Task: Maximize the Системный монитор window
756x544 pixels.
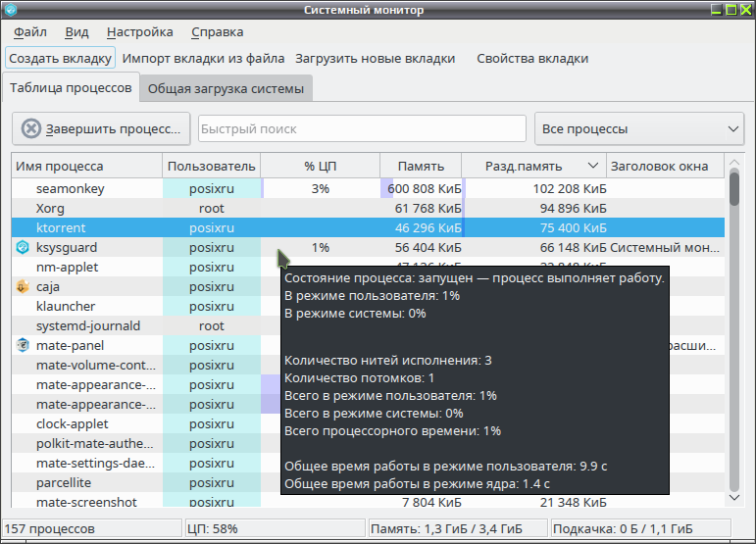Action: (731, 9)
